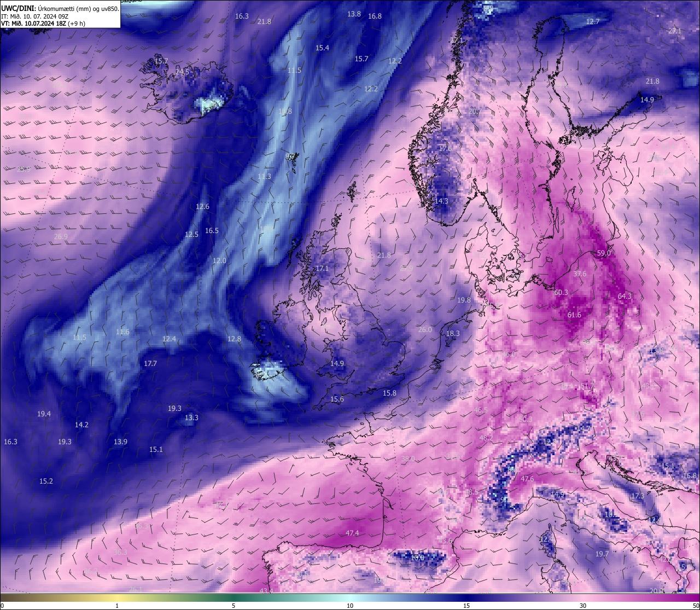Click the 60.3 value on the map

coord(561,292)
